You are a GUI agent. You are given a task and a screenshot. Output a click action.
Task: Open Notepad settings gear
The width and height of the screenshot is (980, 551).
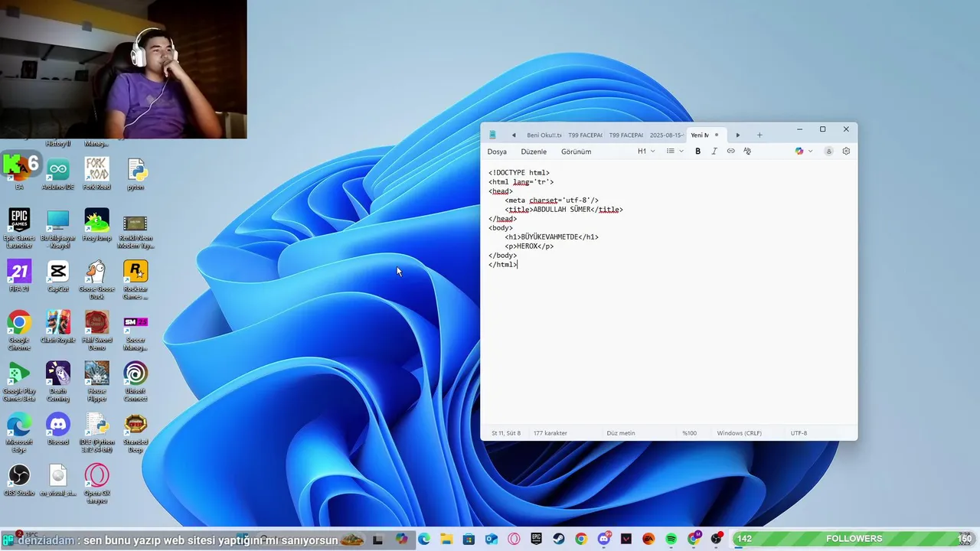click(846, 152)
